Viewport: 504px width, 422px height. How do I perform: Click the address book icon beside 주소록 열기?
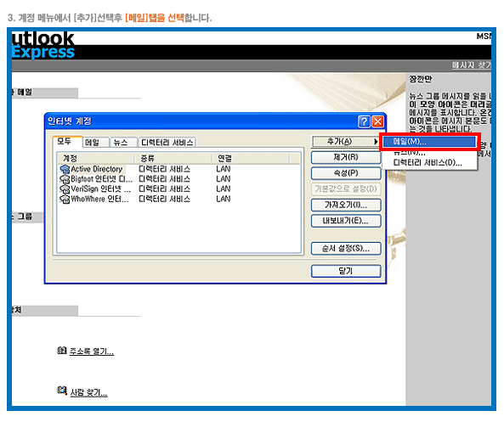62,351
